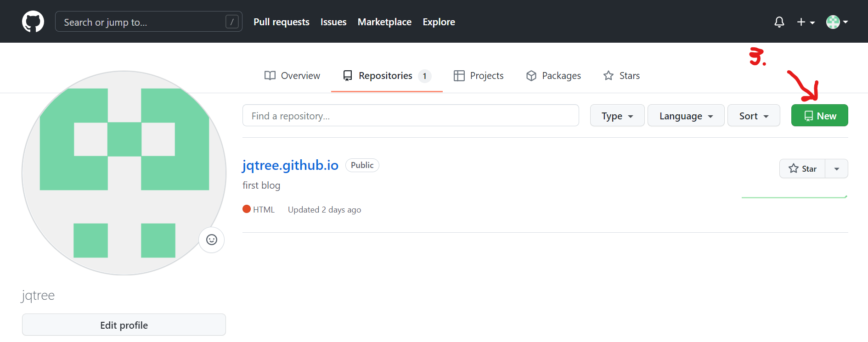Click the jqtree username text
Screen dimensions: 868x342
(x=38, y=295)
